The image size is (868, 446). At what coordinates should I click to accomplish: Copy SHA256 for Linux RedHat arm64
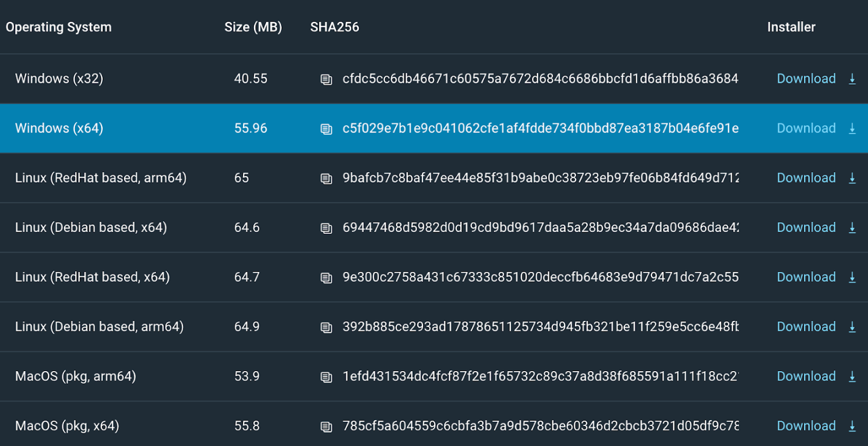(326, 178)
